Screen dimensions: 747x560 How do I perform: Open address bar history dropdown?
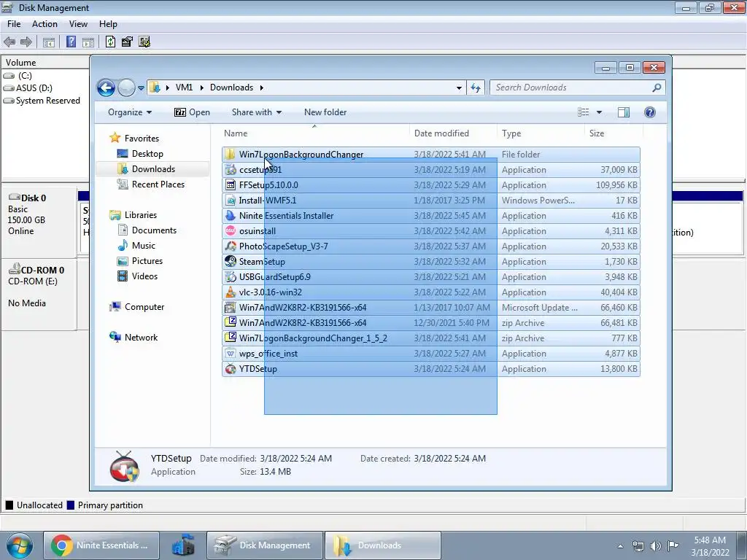459,88
